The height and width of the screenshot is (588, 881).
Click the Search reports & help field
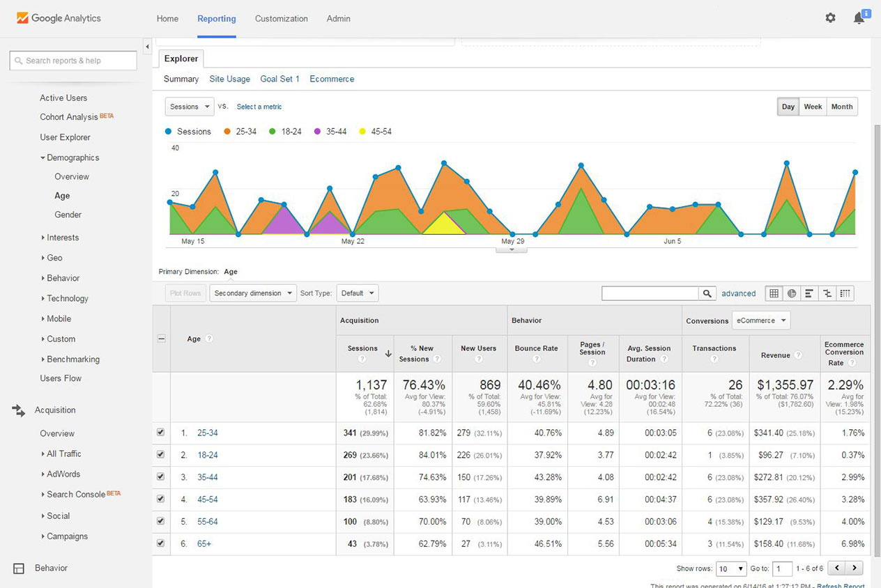73,61
